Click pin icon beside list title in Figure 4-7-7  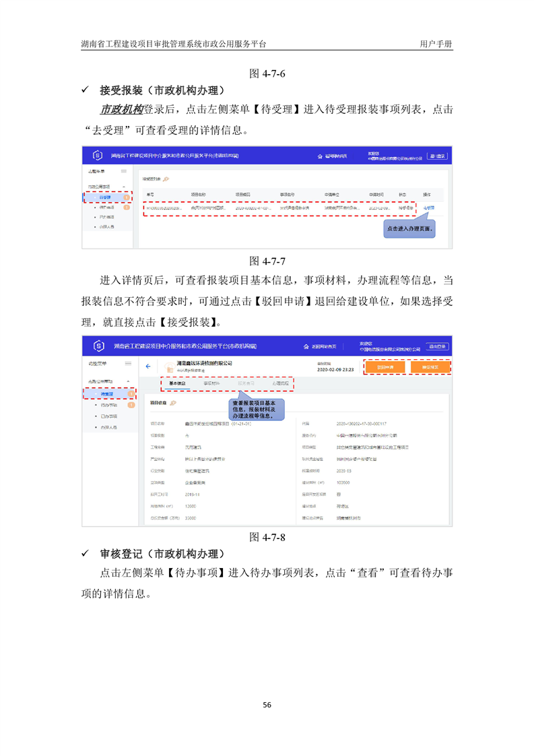(166, 179)
